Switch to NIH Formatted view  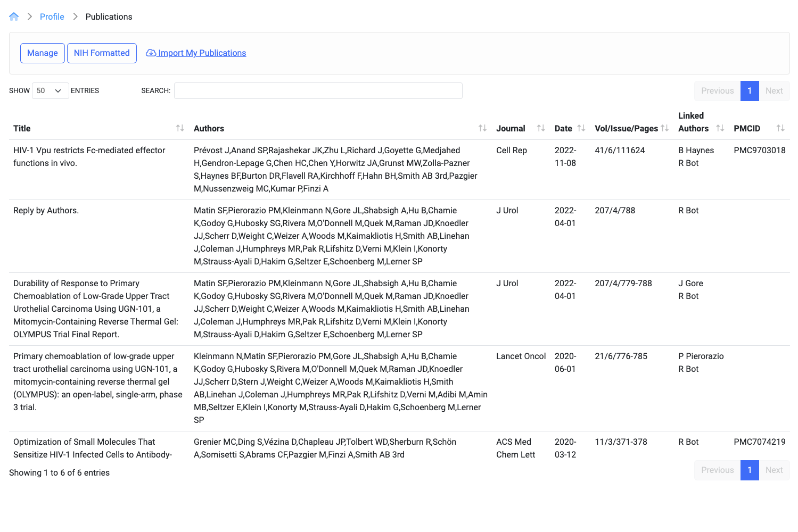pyautogui.click(x=102, y=53)
